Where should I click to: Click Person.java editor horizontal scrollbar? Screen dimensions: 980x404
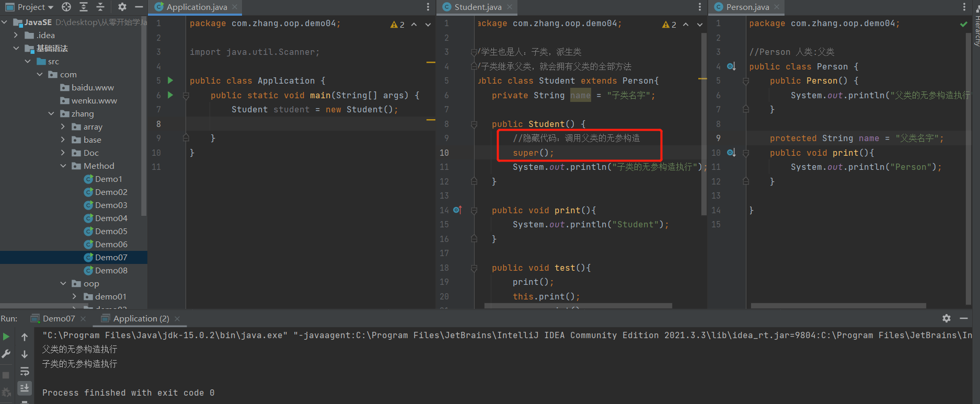838,306
